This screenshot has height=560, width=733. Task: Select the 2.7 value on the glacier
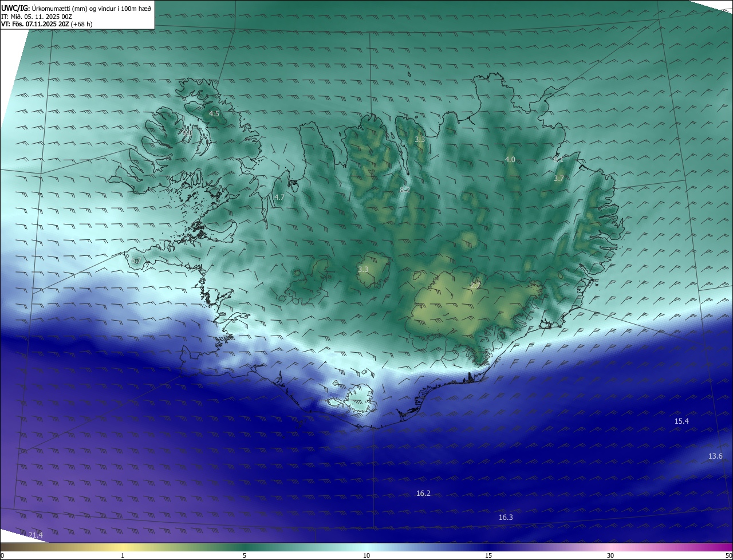tap(475, 285)
